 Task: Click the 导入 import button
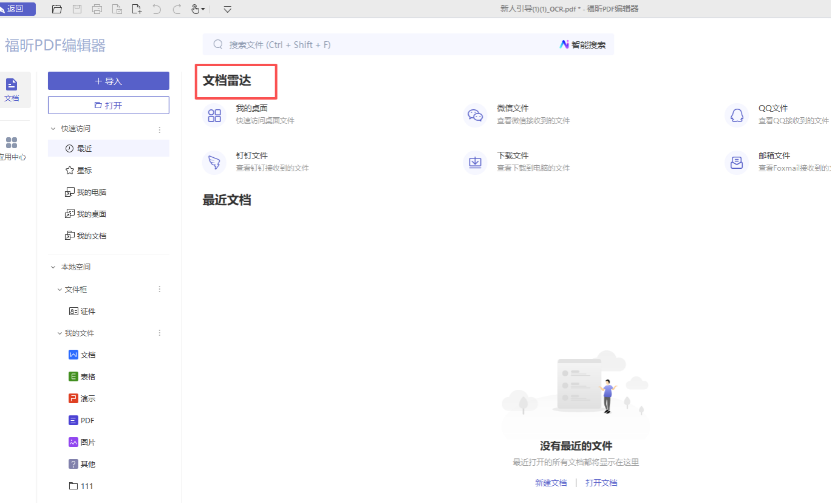coord(108,81)
